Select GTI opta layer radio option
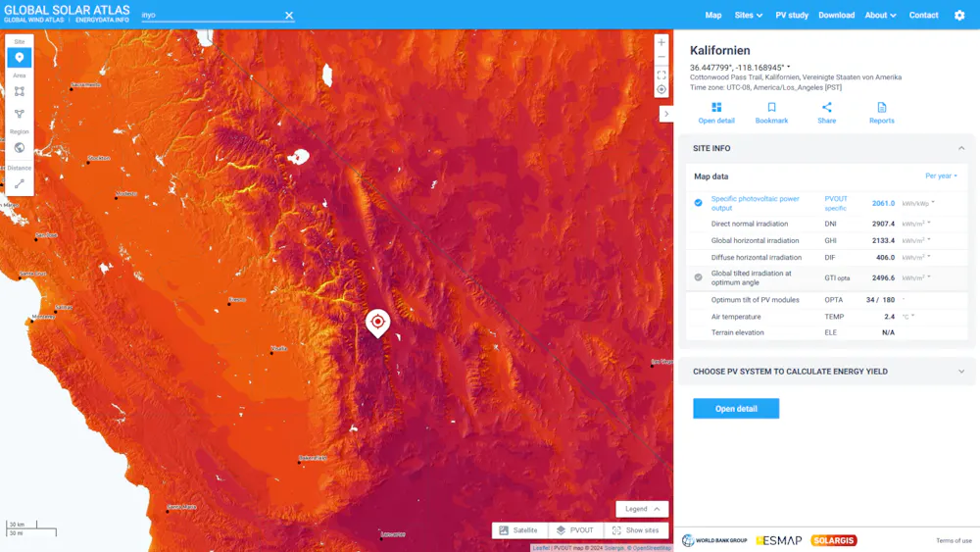980x552 pixels. pos(698,276)
